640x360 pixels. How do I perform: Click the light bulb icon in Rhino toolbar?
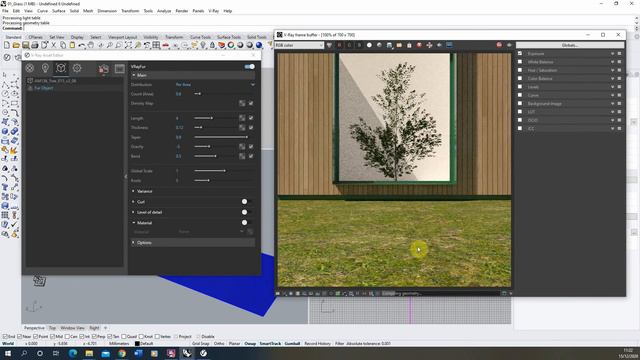click(203, 45)
